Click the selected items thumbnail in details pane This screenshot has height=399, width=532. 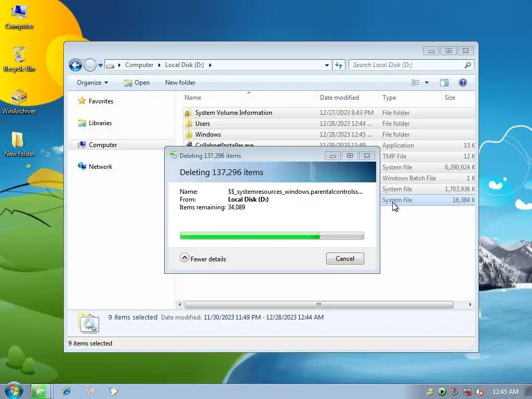(x=88, y=322)
